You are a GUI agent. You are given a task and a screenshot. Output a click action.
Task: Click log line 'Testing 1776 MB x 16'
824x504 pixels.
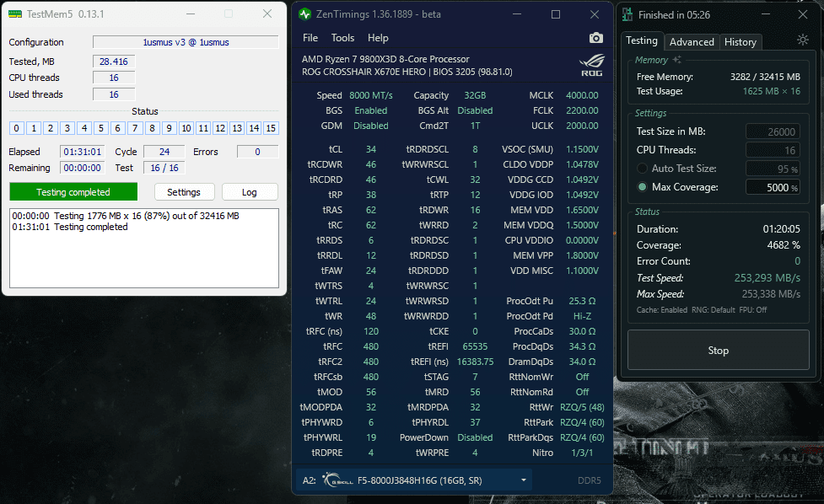click(126, 216)
